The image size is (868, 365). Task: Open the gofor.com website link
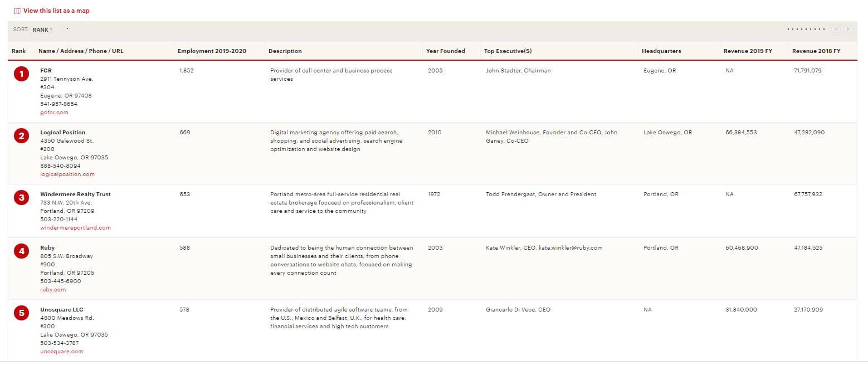click(x=54, y=113)
